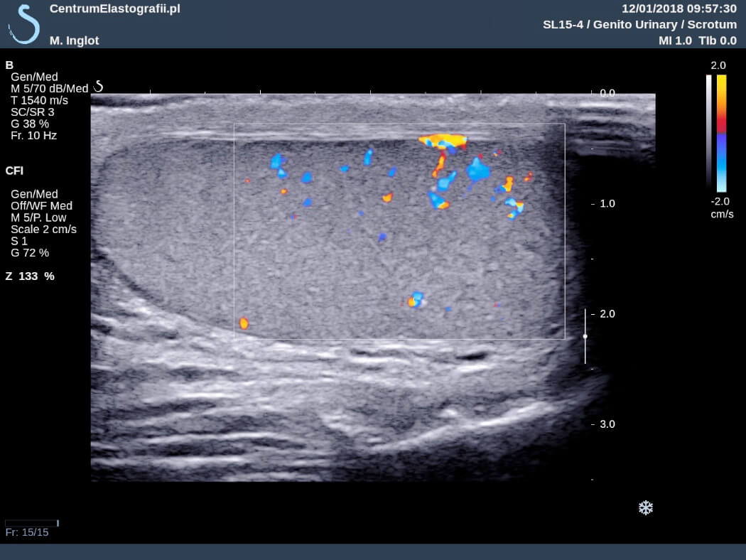The height and width of the screenshot is (560, 746).
Task: Select the B mode label
Action: (9, 65)
